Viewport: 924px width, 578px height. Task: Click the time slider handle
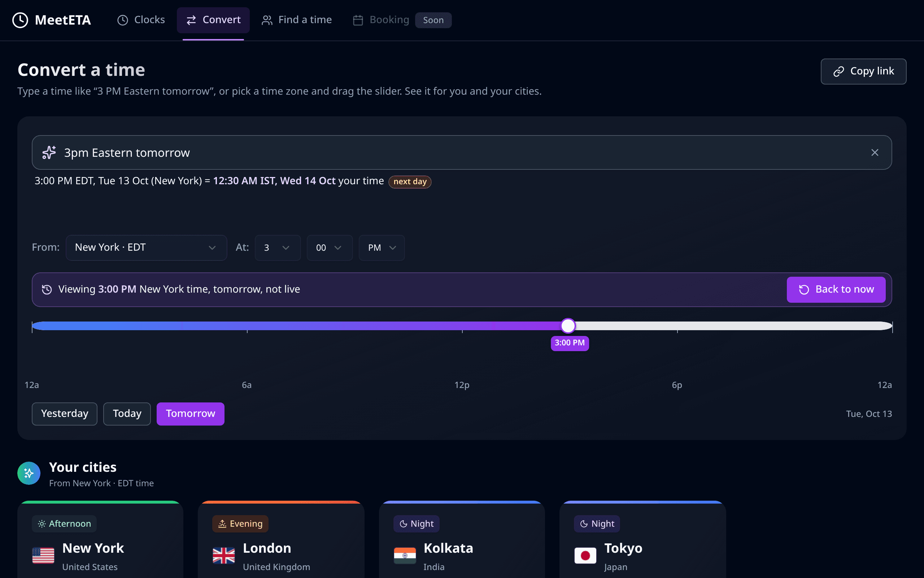(568, 326)
